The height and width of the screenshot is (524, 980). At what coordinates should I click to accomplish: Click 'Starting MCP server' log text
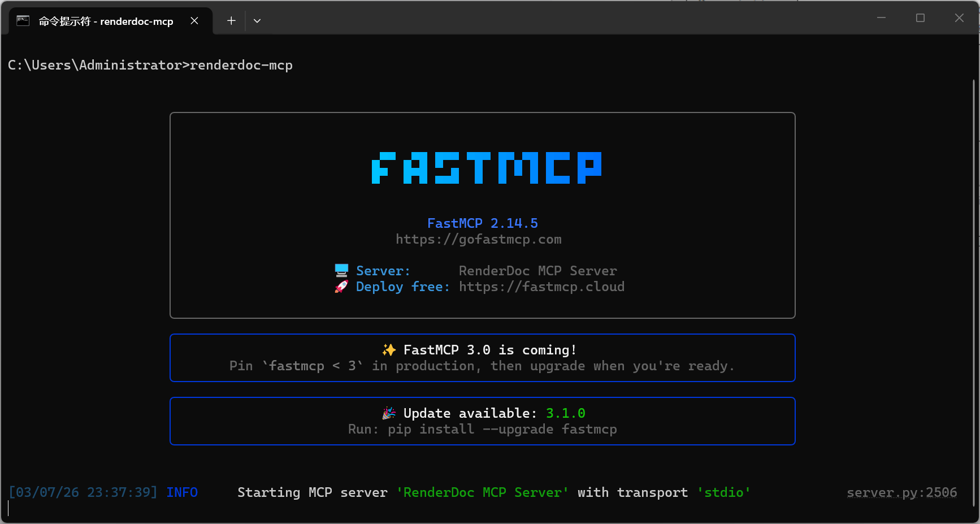(313, 492)
